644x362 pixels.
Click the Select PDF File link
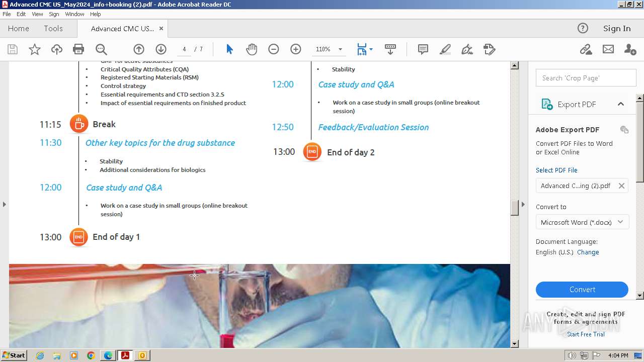click(556, 170)
